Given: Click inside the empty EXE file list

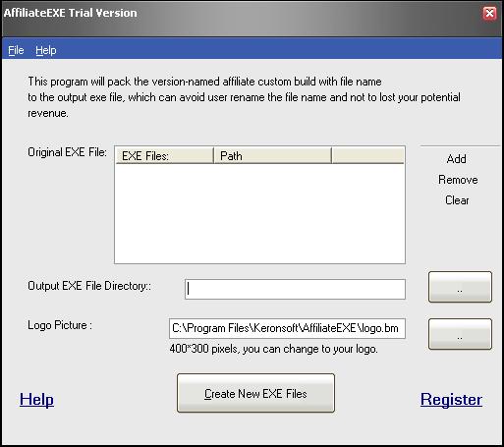Looking at the screenshot, I should tap(259, 213).
